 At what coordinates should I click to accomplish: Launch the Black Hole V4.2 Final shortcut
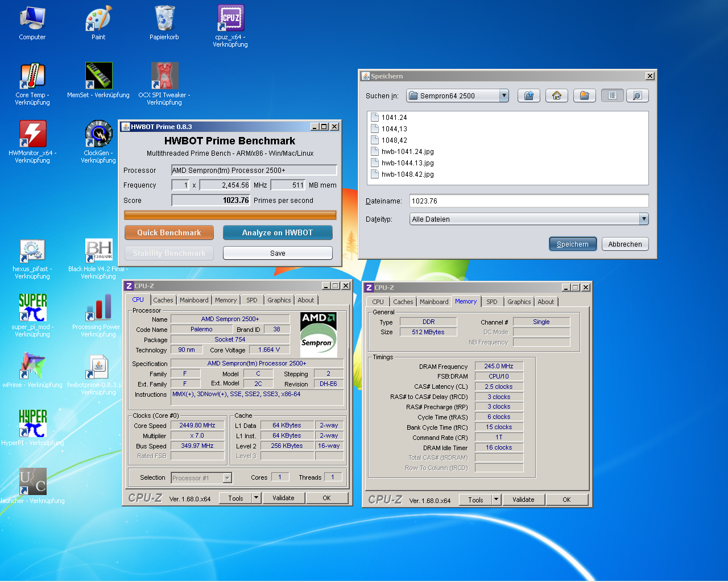coord(98,259)
